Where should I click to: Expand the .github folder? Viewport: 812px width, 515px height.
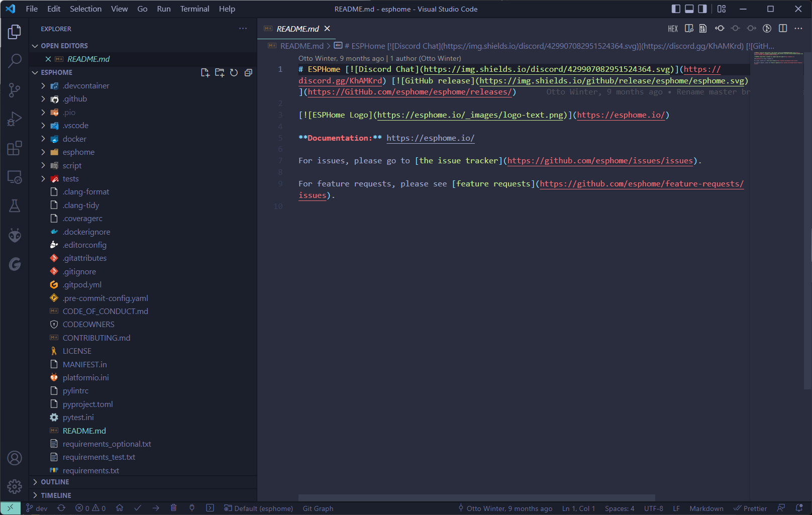143,99
